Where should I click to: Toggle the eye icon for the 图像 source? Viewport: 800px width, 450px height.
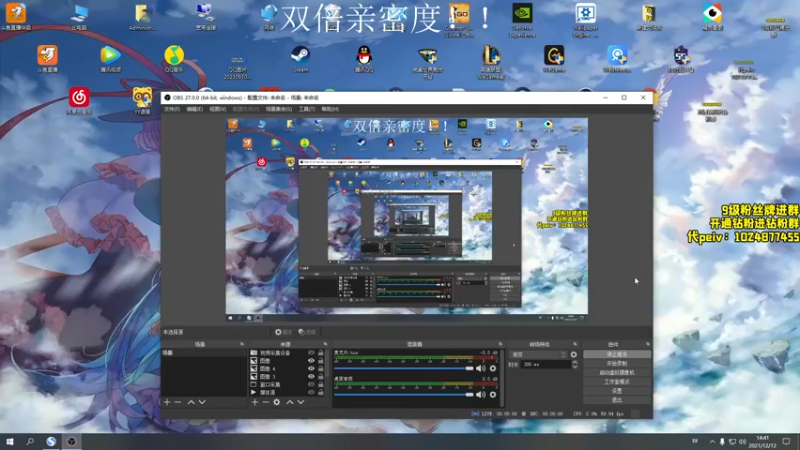tap(311, 361)
